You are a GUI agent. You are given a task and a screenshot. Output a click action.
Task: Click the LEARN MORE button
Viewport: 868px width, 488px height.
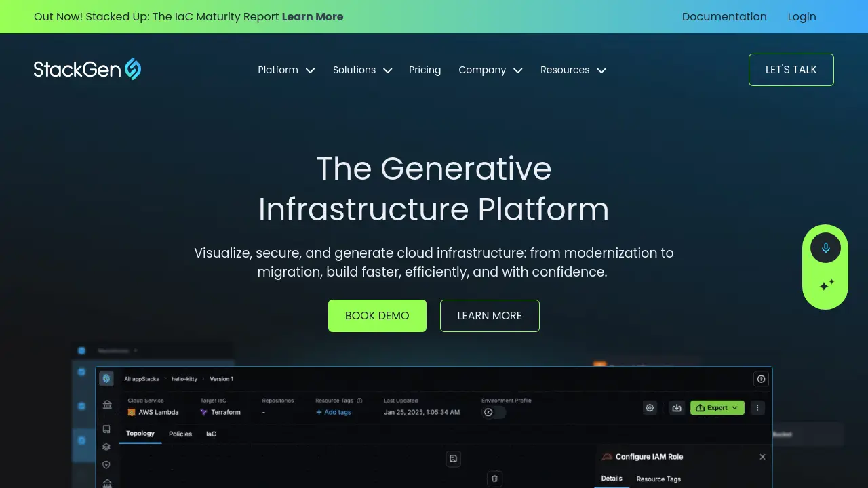pos(490,316)
